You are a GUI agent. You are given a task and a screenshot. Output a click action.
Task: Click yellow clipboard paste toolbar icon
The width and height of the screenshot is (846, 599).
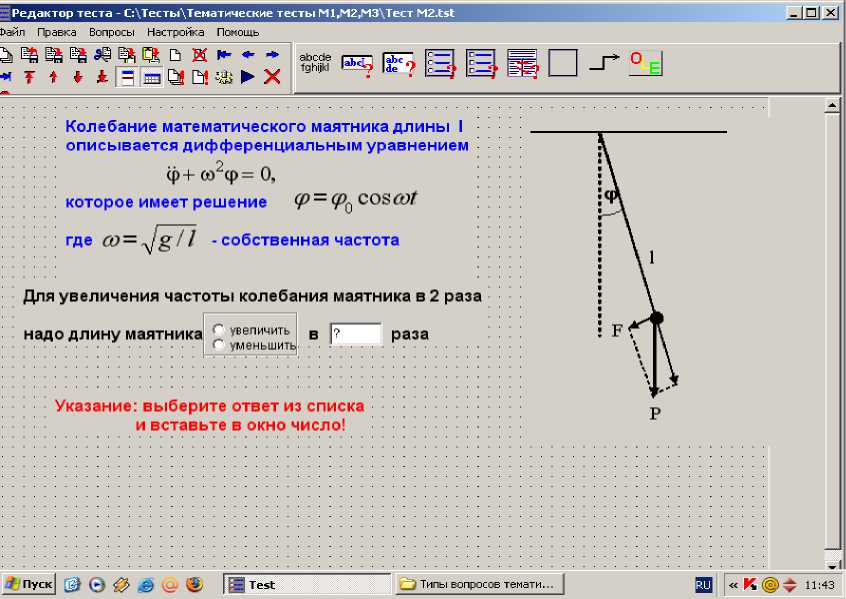151,55
